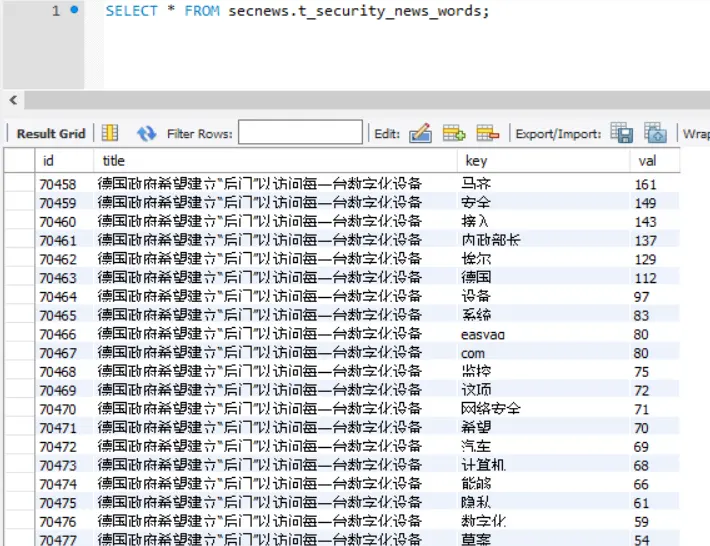Image resolution: width=710 pixels, height=546 pixels.
Task: Select the title cell in row 70468
Action: pyautogui.click(x=275, y=371)
